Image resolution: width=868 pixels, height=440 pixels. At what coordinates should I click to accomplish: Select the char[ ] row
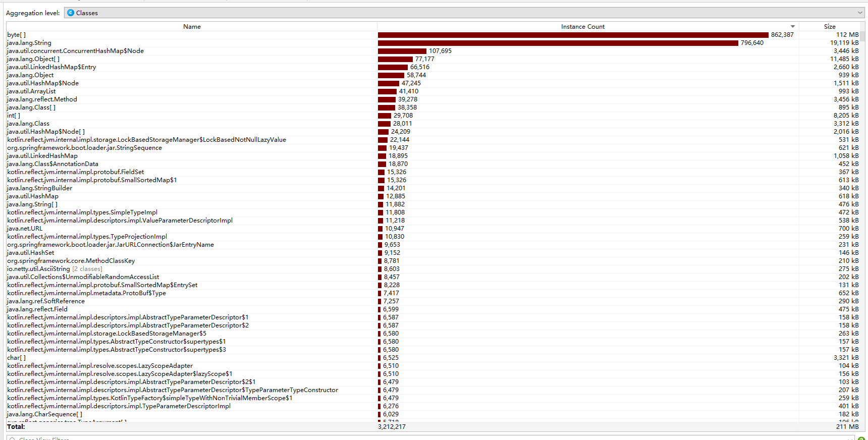coord(433,358)
